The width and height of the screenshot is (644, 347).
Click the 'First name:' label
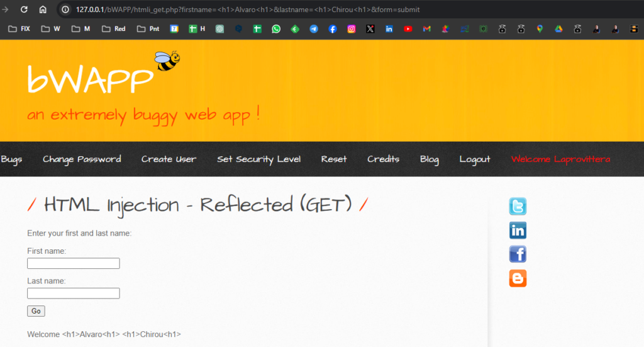click(x=47, y=251)
